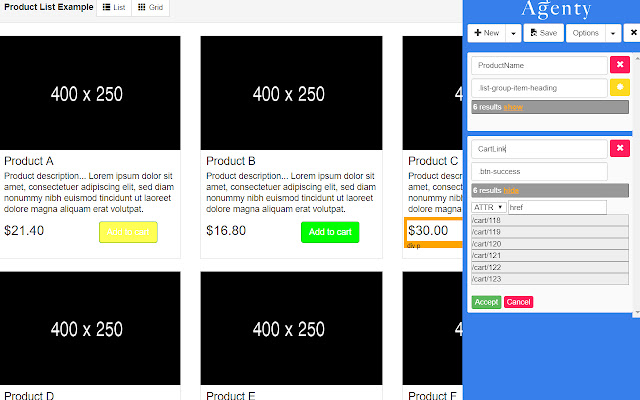Open the New dropdown arrow
This screenshot has width=640, height=400.
[x=513, y=33]
